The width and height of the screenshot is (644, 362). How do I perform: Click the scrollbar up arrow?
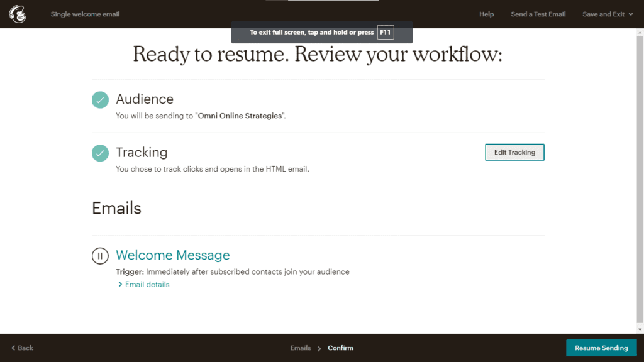(640, 33)
